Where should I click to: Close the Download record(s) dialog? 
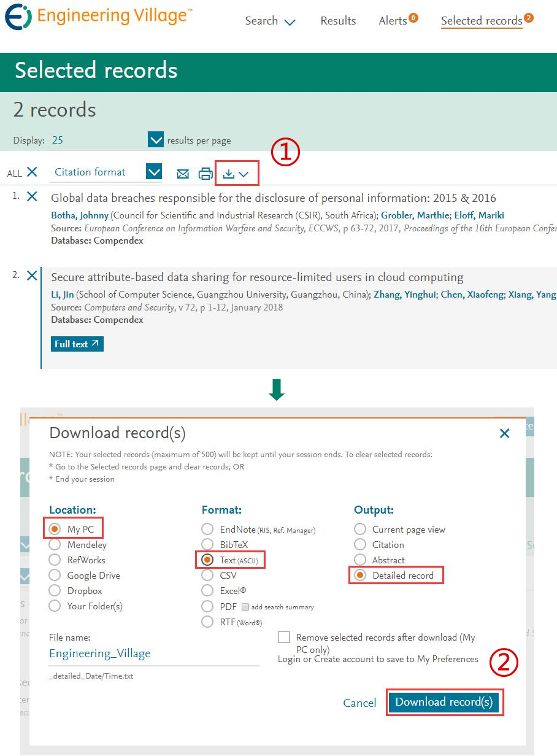coord(505,434)
